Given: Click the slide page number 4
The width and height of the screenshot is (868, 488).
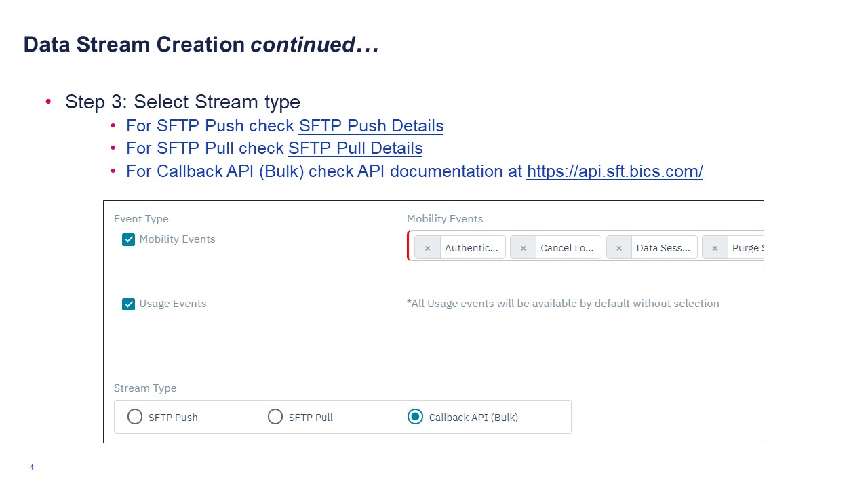Looking at the screenshot, I should coord(32,467).
